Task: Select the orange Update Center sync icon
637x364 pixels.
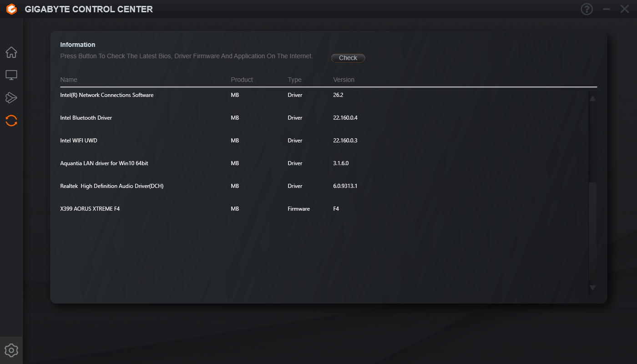Action: [11, 121]
